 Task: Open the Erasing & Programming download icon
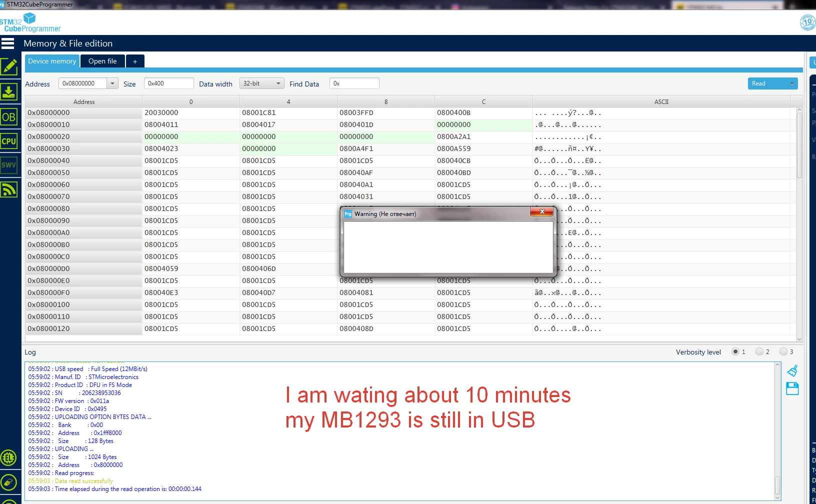click(9, 92)
